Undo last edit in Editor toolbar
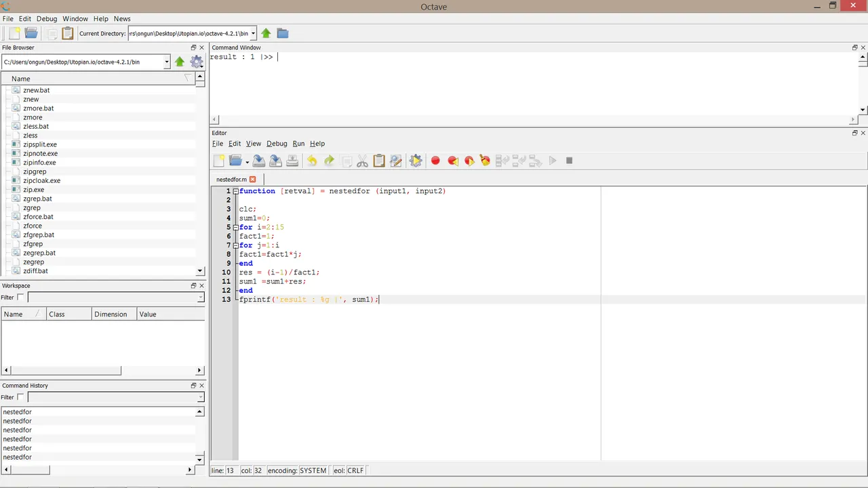This screenshot has height=488, width=868. (x=312, y=161)
